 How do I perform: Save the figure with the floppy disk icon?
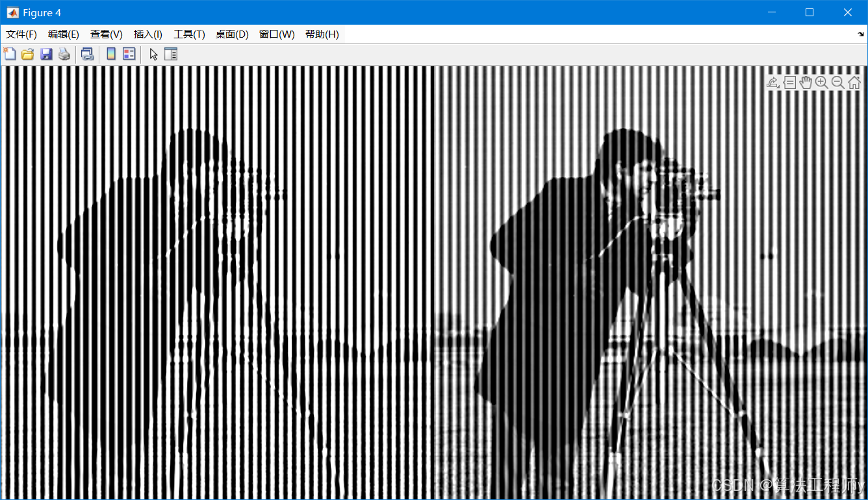(45, 55)
